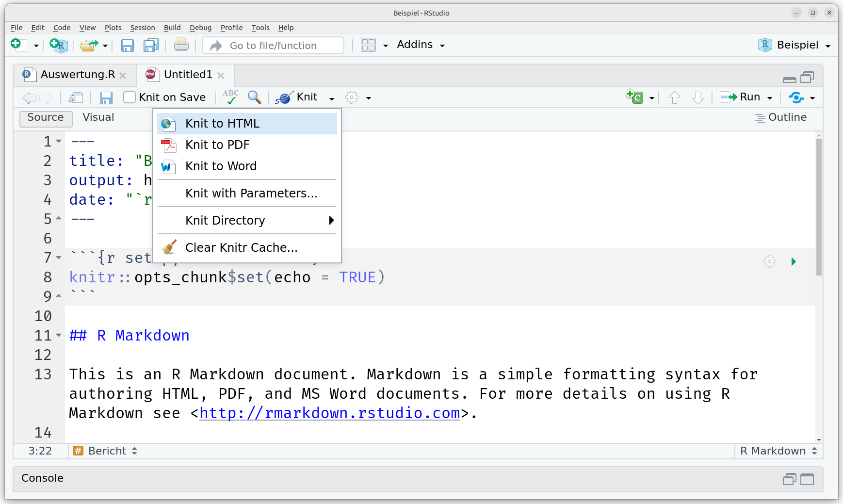Collapse the YAML header fold arrow
This screenshot has height=504, width=843.
tap(59, 141)
